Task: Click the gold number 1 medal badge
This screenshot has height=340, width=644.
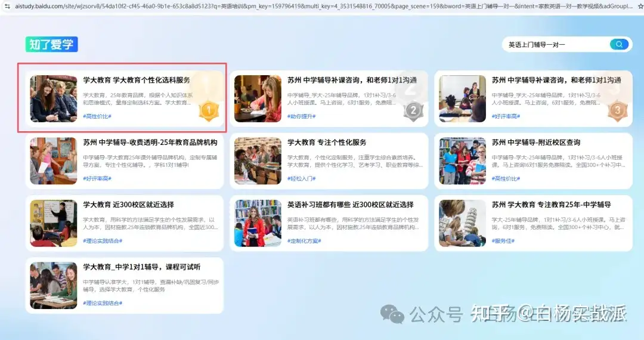Action: [x=209, y=110]
